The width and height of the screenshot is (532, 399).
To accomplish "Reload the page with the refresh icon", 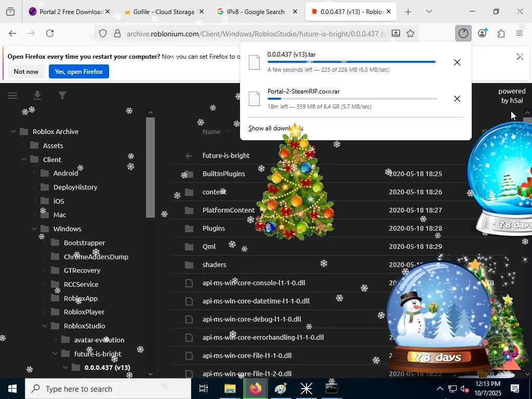I will 50,33.
